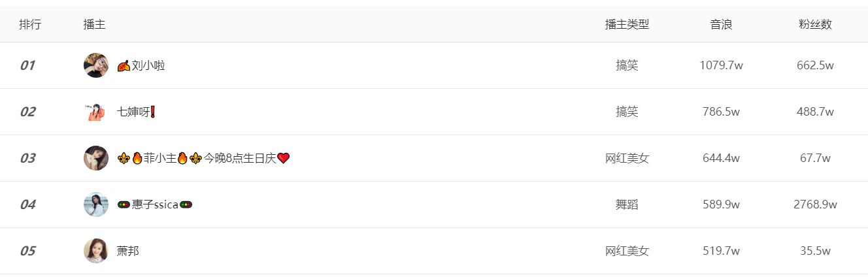Open 萧邦's avatar thumbnail

click(x=96, y=251)
